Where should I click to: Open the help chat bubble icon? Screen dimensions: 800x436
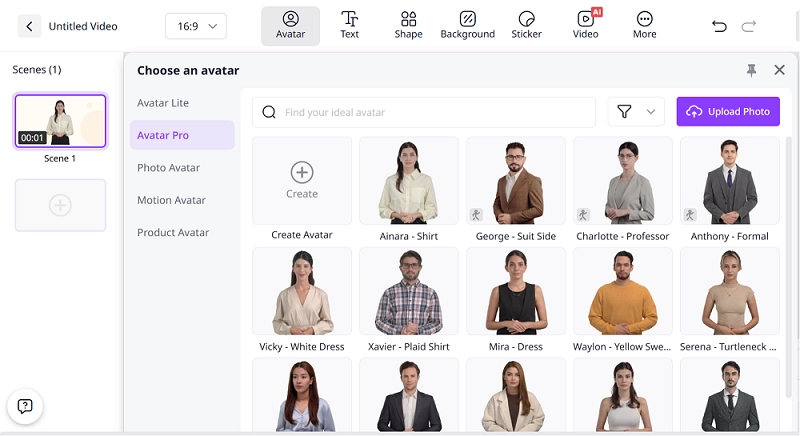pyautogui.click(x=24, y=406)
